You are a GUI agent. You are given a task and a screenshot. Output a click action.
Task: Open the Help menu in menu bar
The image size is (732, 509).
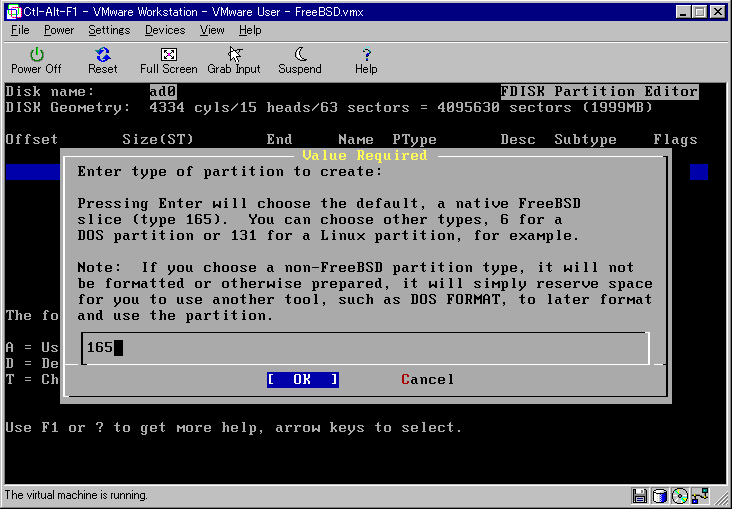[x=250, y=30]
